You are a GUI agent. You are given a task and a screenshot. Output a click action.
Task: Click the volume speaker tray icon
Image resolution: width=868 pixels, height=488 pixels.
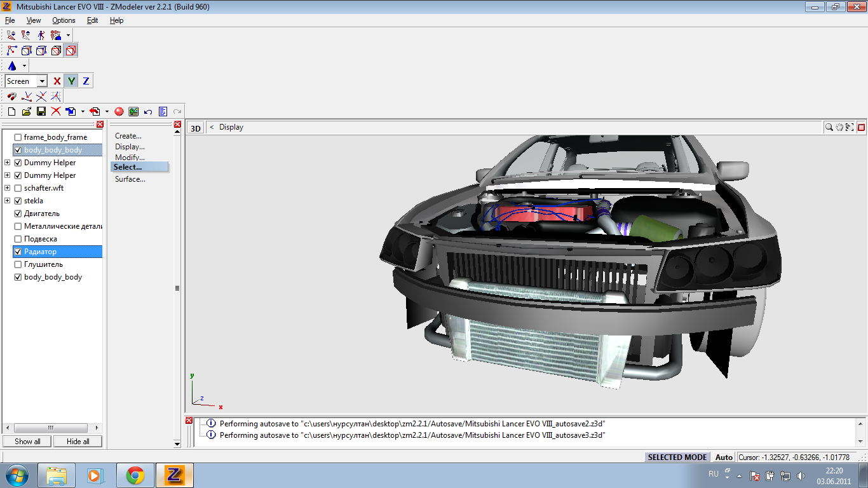(x=801, y=475)
